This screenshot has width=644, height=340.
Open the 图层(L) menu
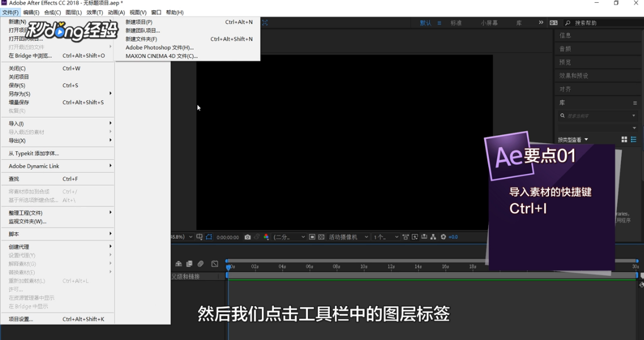[x=73, y=13]
